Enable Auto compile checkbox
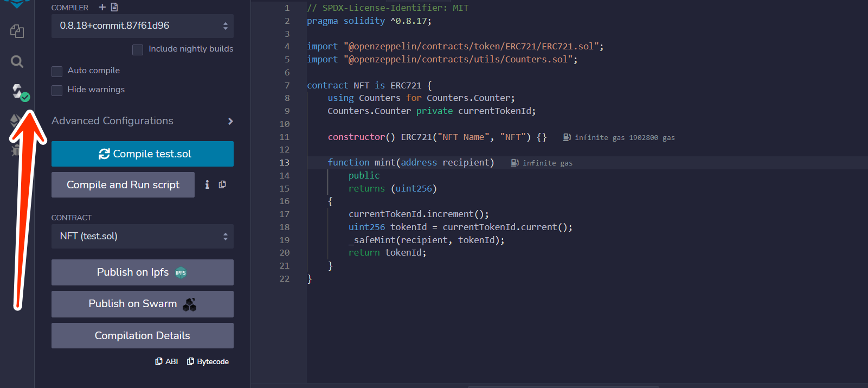868x388 pixels. [57, 71]
